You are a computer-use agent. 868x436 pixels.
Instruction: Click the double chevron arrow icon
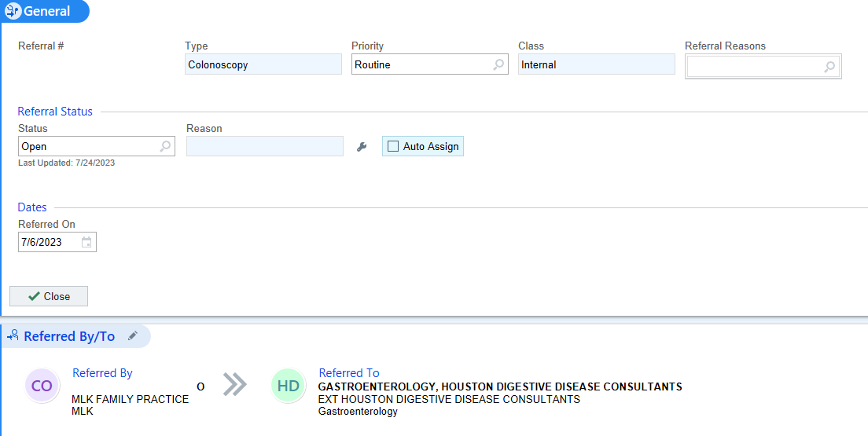[x=235, y=384]
